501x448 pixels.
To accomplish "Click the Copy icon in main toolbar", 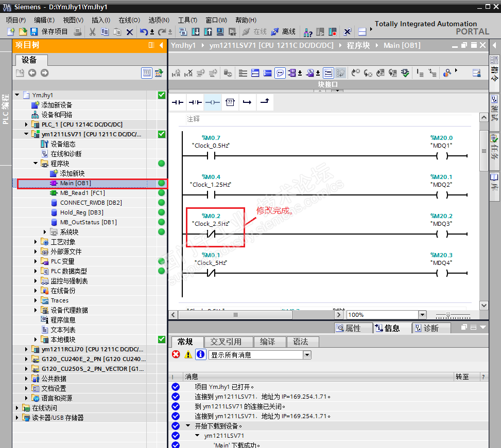I will [105, 31].
